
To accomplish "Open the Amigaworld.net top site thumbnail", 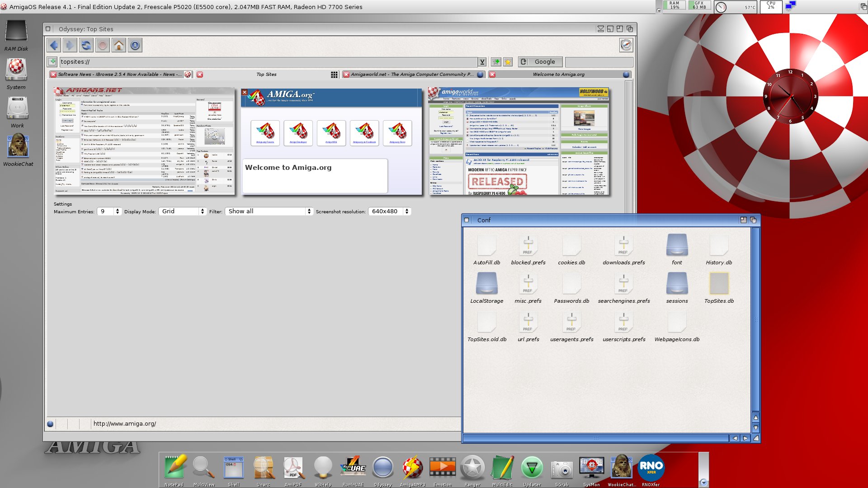I will (519, 141).
